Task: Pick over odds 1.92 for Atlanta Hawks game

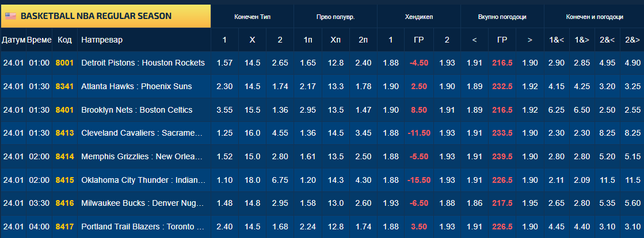Action: [x=530, y=86]
